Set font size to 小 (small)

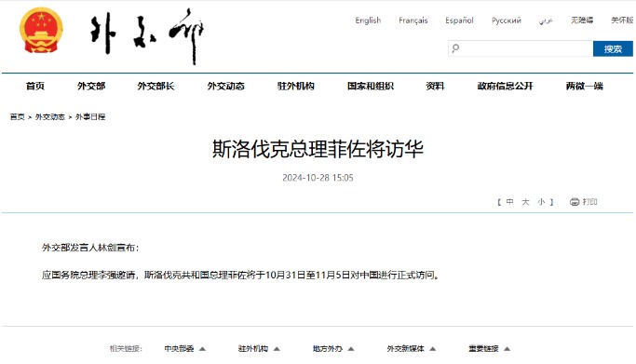coord(541,202)
